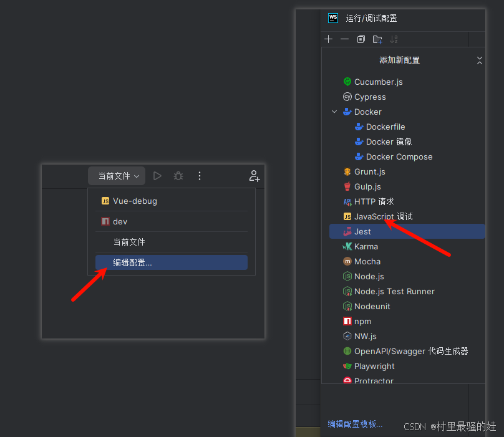Image resolution: width=504 pixels, height=437 pixels.
Task: Collapse the Docker group chevron
Action: pos(334,112)
